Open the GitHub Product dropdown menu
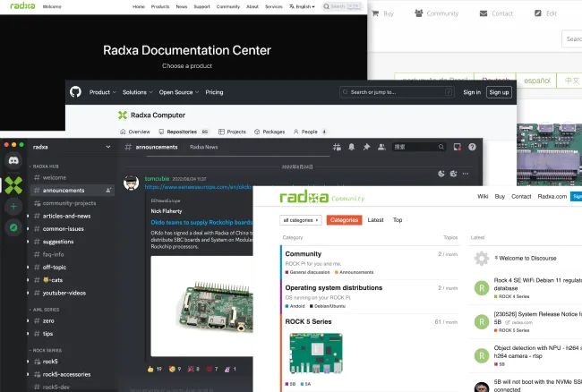The height and width of the screenshot is (392, 582). point(102,92)
